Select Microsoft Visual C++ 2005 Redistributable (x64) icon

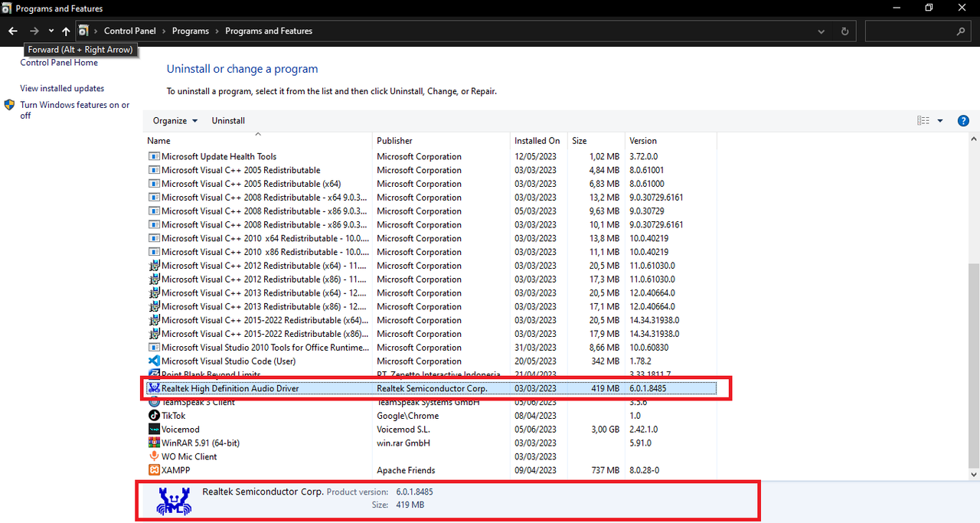click(154, 184)
